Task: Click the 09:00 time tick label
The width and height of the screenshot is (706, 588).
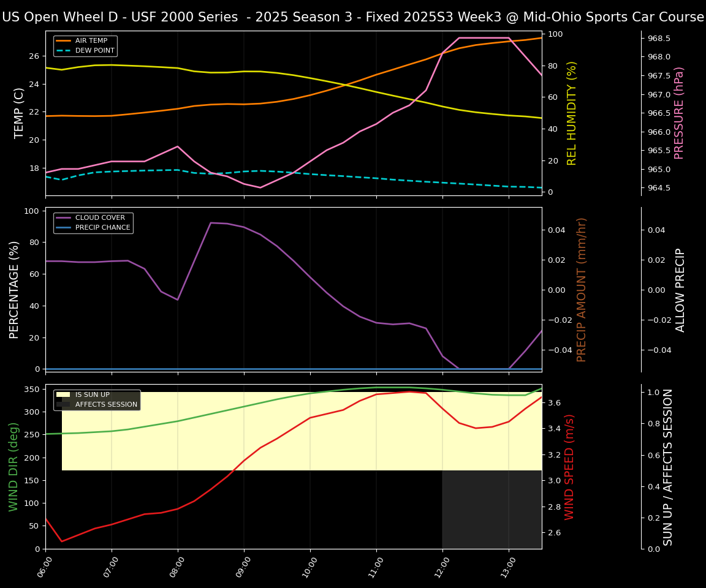Action: (x=243, y=567)
